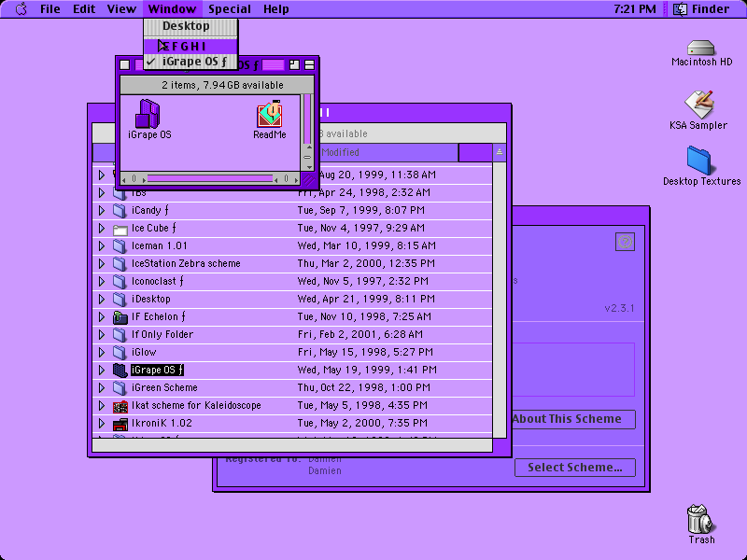747x560 pixels.
Task: Click the Iceman 1.01 folder icon
Action: tap(120, 246)
